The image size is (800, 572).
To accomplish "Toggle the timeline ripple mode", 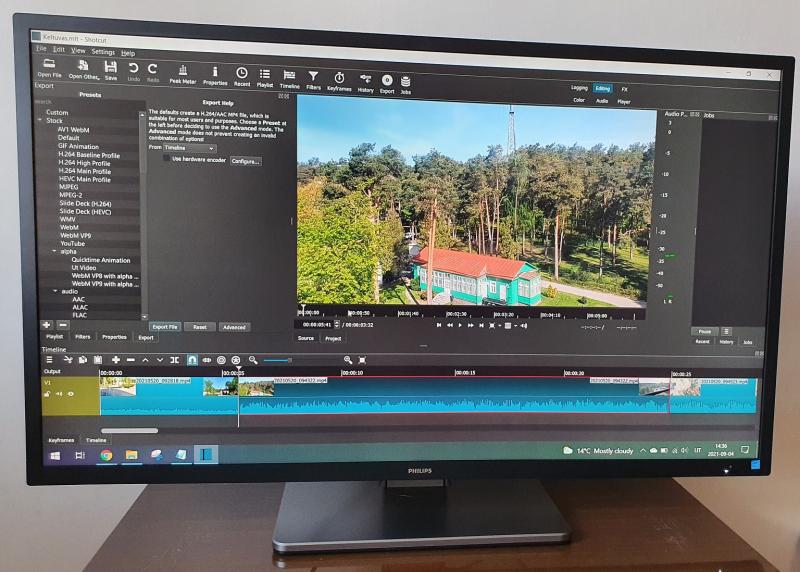I will (x=221, y=360).
